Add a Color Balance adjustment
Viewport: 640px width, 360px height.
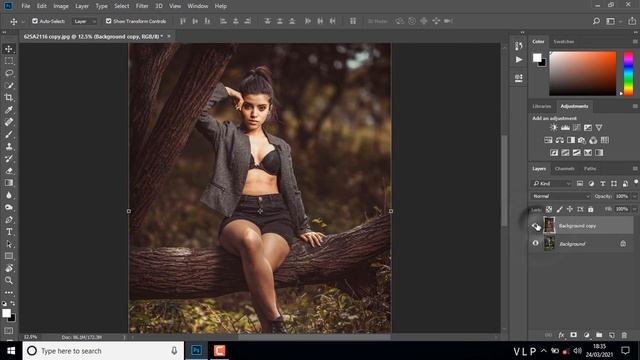pyautogui.click(x=560, y=140)
